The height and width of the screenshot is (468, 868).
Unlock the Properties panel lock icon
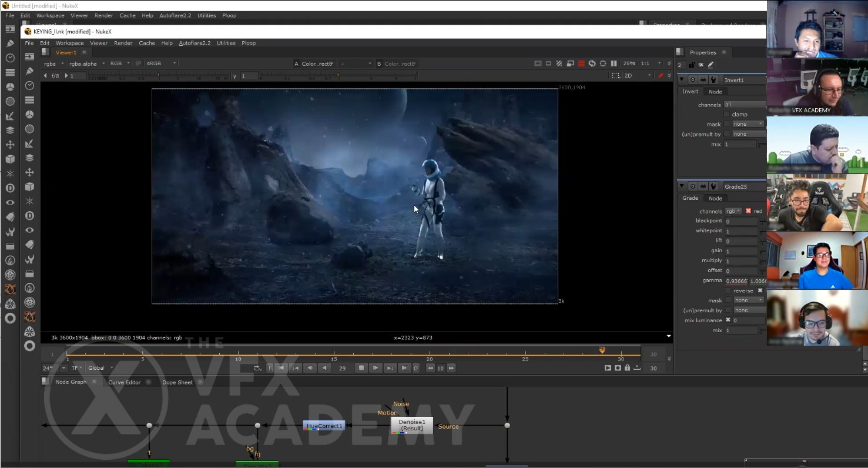[691, 65]
